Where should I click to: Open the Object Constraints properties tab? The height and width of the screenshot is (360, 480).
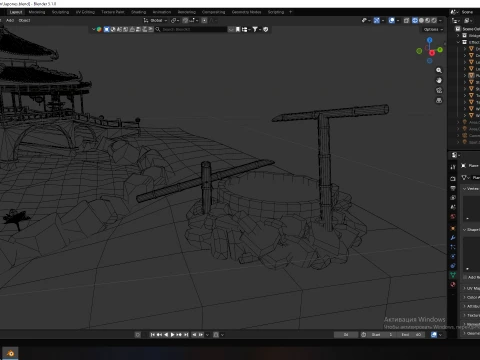453,266
